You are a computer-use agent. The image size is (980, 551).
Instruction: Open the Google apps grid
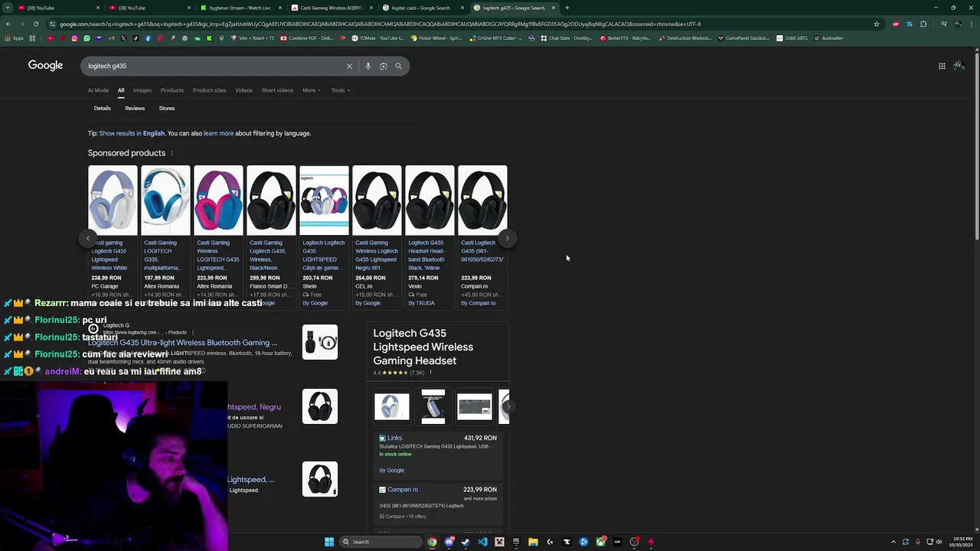942,66
